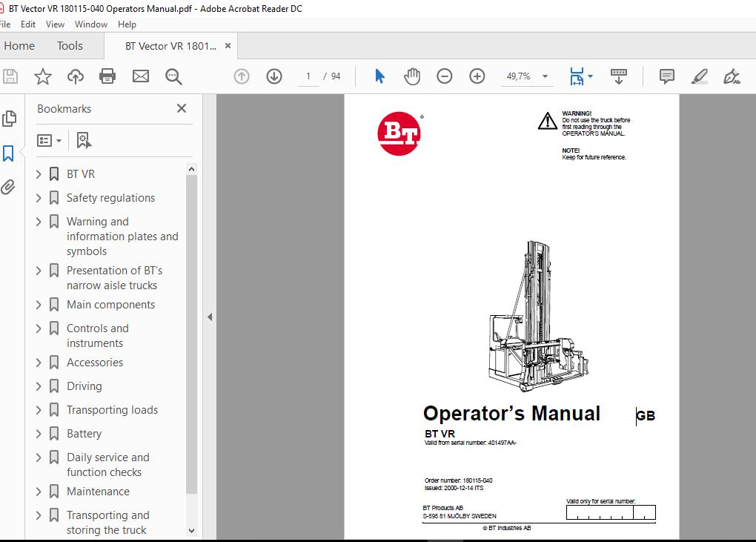Select the Hand pan tool
Image resolution: width=756 pixels, height=542 pixels.
coord(412,76)
